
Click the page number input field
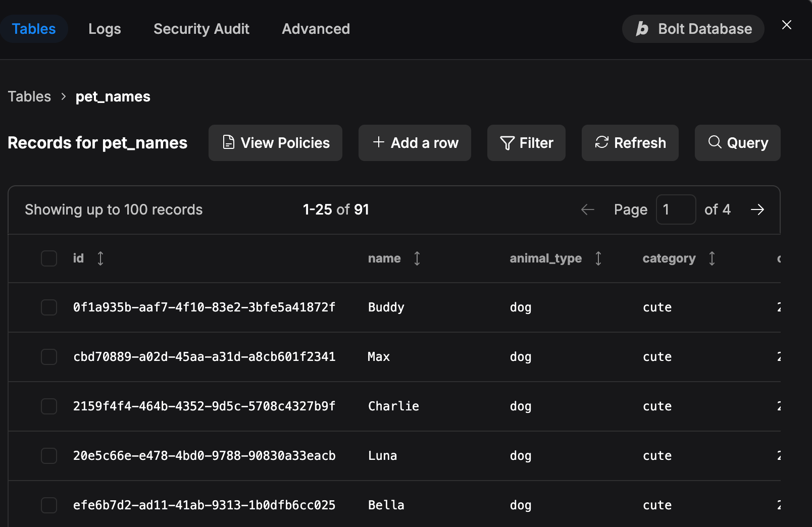tap(676, 209)
